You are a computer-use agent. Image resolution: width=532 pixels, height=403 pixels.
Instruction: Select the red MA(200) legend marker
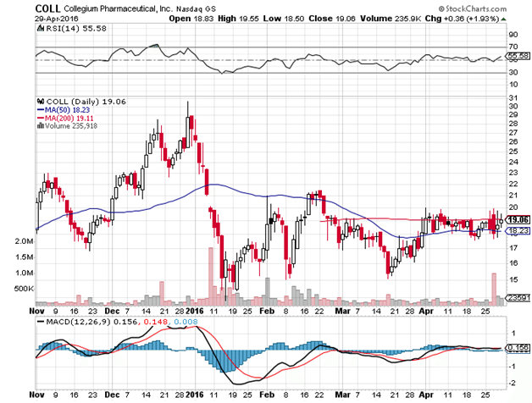(x=38, y=116)
